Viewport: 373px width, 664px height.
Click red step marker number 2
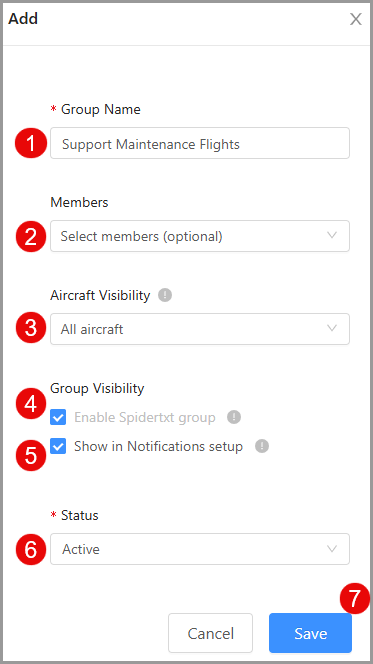click(x=31, y=236)
